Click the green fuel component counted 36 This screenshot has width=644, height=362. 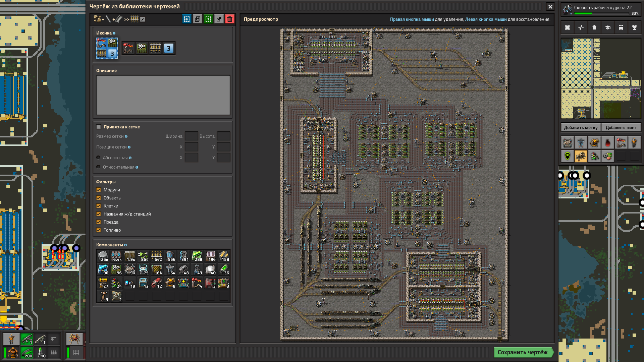pos(224,269)
